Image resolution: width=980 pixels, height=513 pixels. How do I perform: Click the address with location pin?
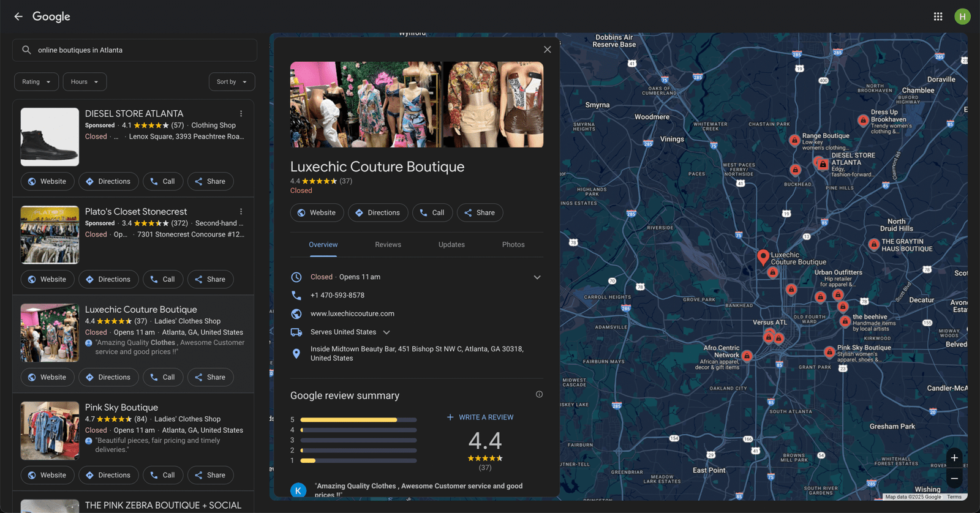(417, 354)
